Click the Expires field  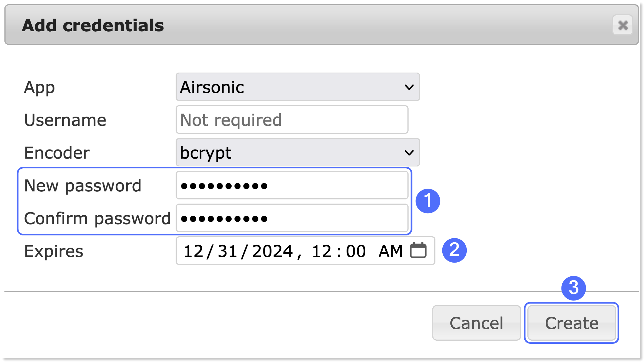pos(305,251)
